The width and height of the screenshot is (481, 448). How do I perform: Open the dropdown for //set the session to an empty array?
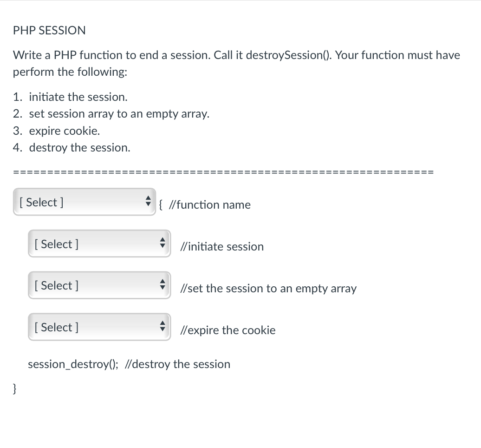(x=99, y=284)
